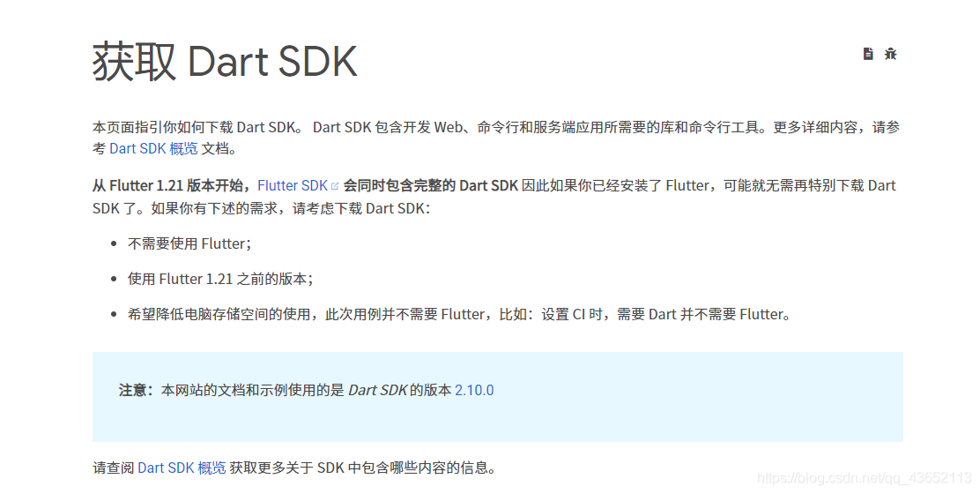
Task: Click the bullet item 不需要使用 Flutter
Action: tap(189, 243)
